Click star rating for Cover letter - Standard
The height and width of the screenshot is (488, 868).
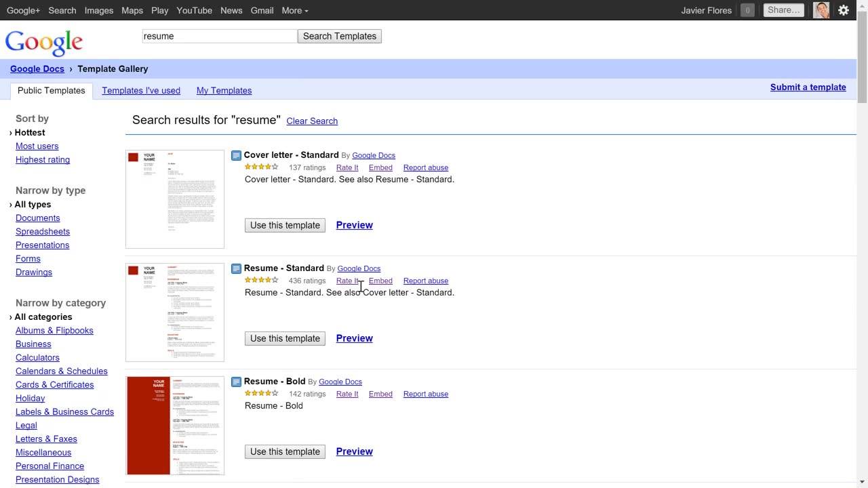(x=262, y=167)
